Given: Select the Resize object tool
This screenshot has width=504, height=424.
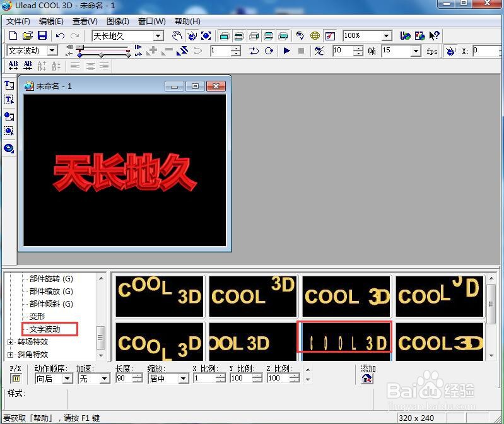Looking at the screenshot, I should [x=206, y=36].
